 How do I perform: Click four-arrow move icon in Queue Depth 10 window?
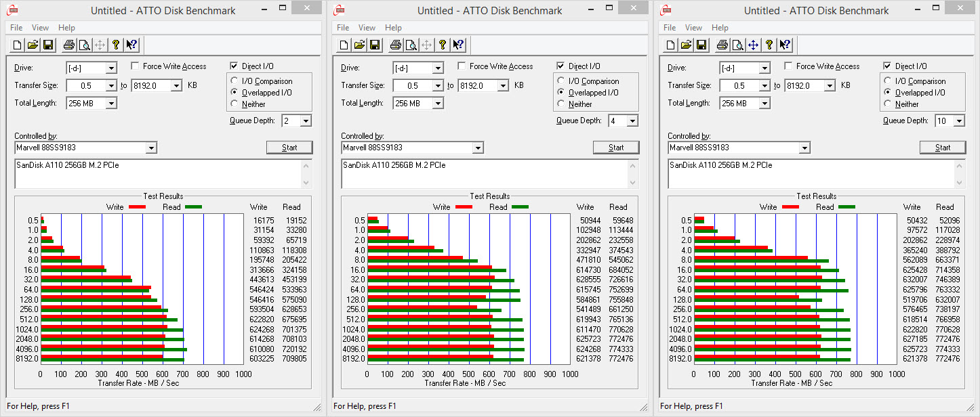(x=753, y=45)
